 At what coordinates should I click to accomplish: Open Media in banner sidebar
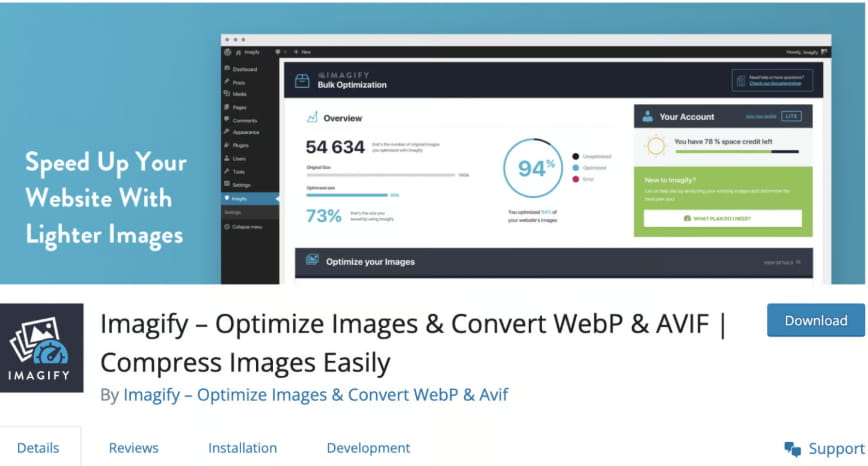[x=239, y=94]
